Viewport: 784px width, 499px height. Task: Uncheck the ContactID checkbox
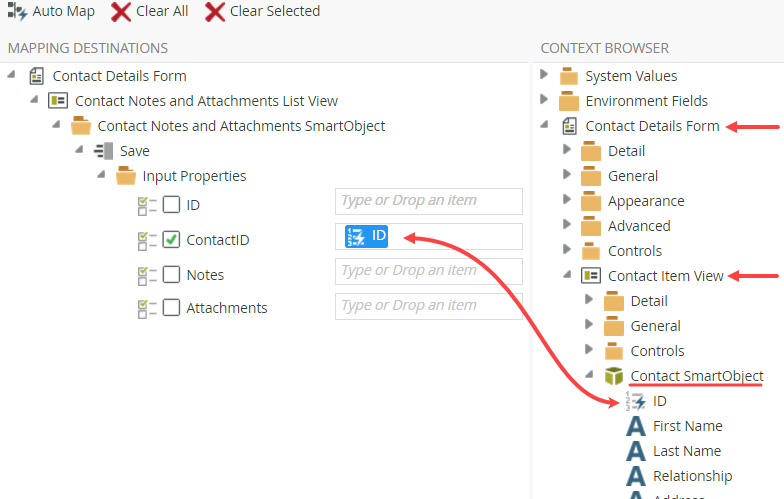point(172,239)
